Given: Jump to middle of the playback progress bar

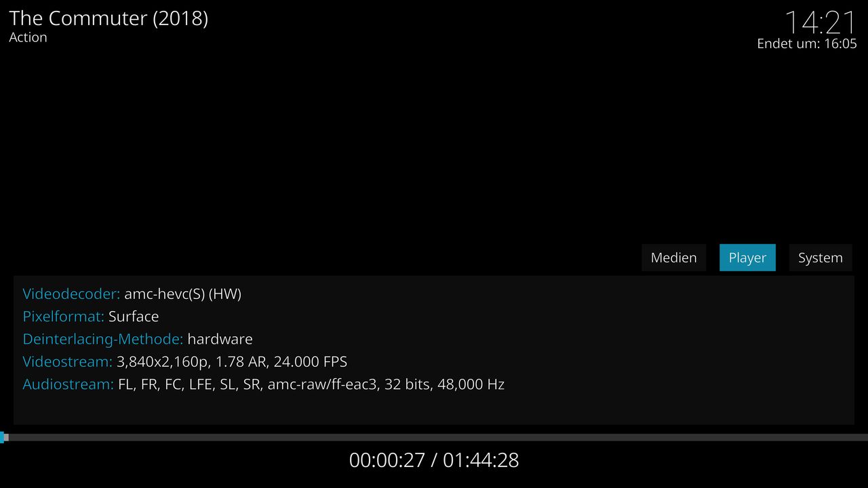Looking at the screenshot, I should (434, 438).
